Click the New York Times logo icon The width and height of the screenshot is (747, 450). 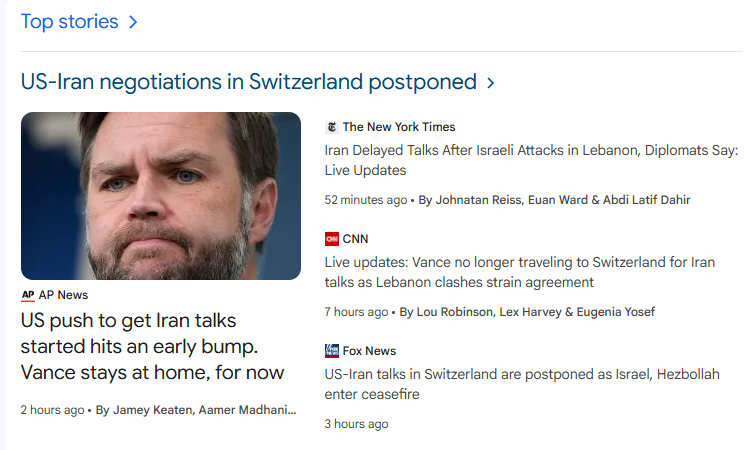tap(332, 127)
